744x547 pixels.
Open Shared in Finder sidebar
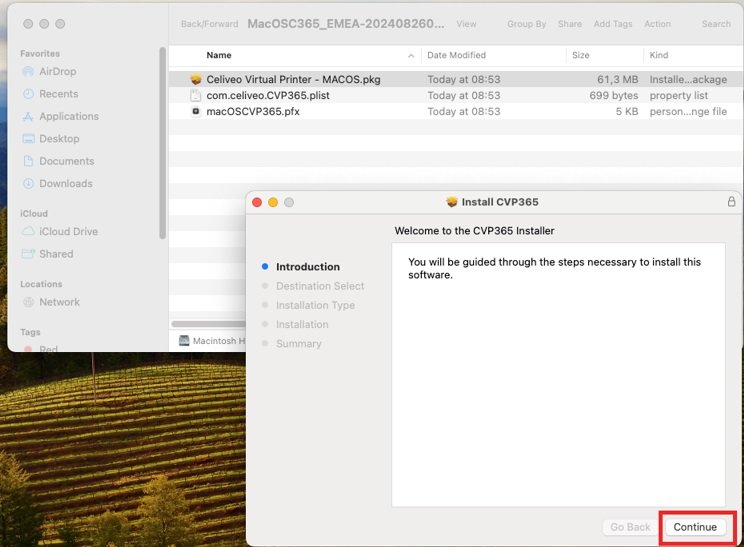pos(56,254)
